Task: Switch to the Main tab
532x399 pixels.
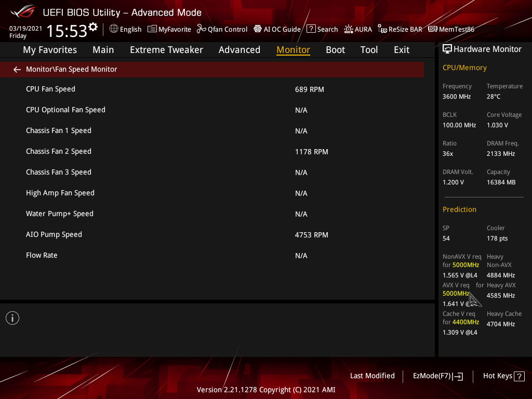Action: 103,50
